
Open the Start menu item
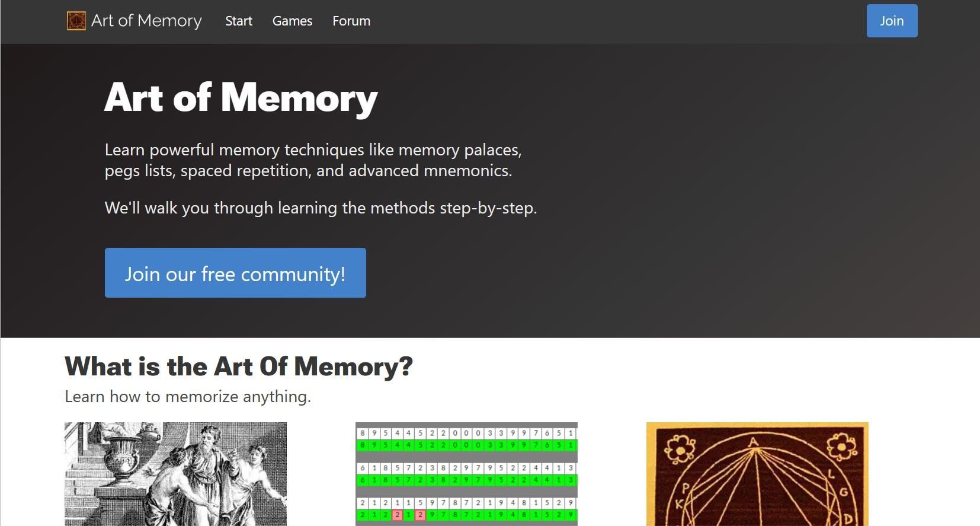239,21
